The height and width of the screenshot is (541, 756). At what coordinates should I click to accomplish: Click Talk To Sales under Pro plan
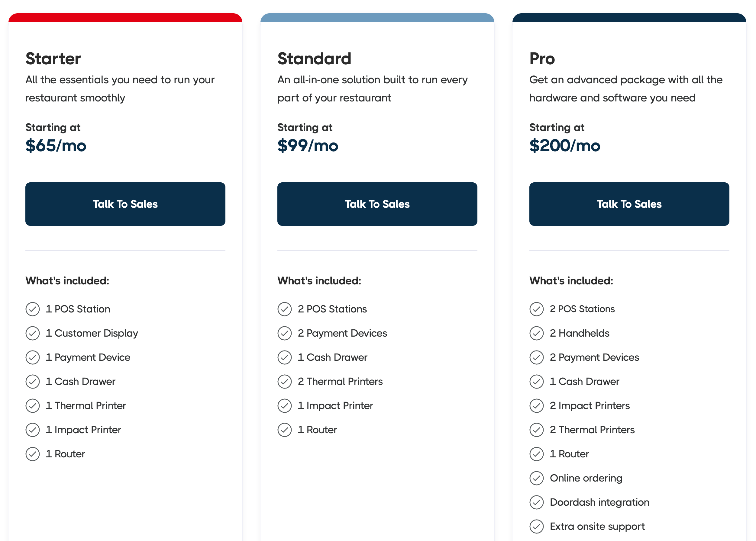629,204
